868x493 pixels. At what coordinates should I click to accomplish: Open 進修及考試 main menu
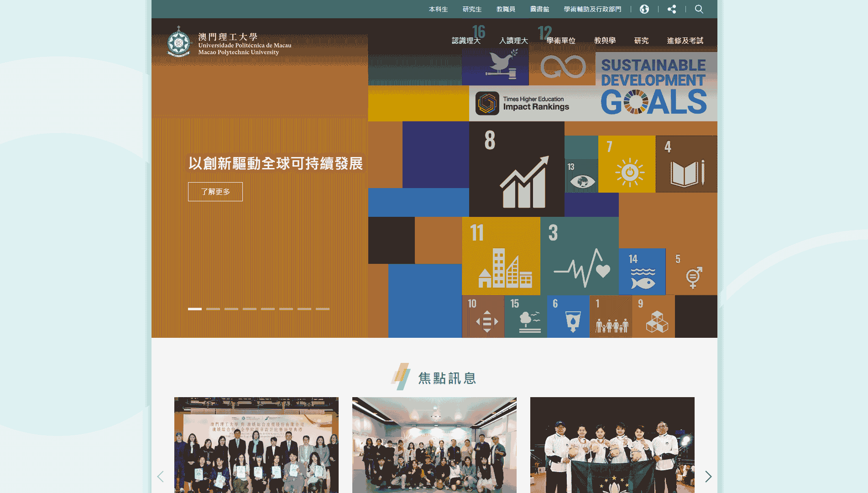point(685,41)
